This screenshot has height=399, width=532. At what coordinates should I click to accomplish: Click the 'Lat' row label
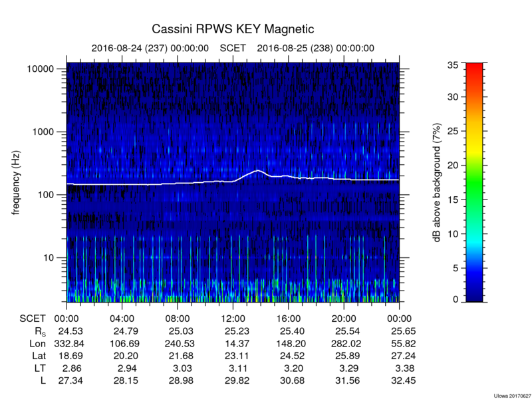pyautogui.click(x=39, y=356)
